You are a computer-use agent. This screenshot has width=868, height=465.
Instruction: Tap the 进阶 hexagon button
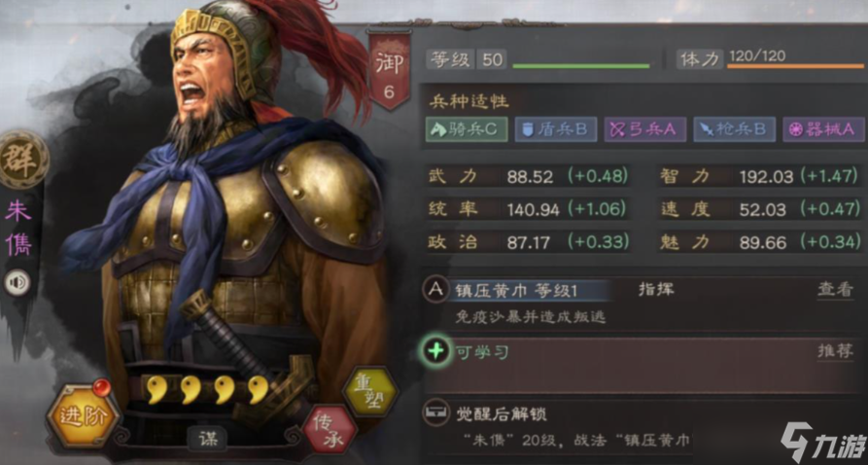coord(83,414)
